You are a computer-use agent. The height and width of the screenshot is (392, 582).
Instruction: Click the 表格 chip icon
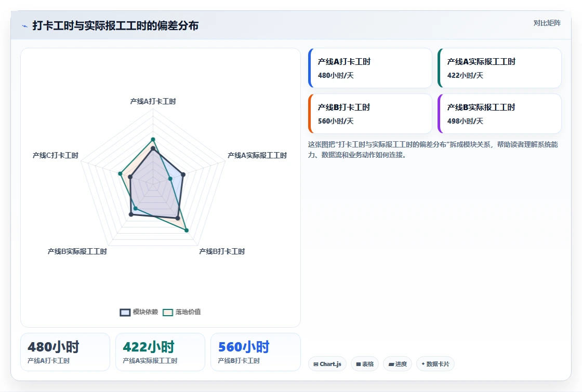point(359,364)
